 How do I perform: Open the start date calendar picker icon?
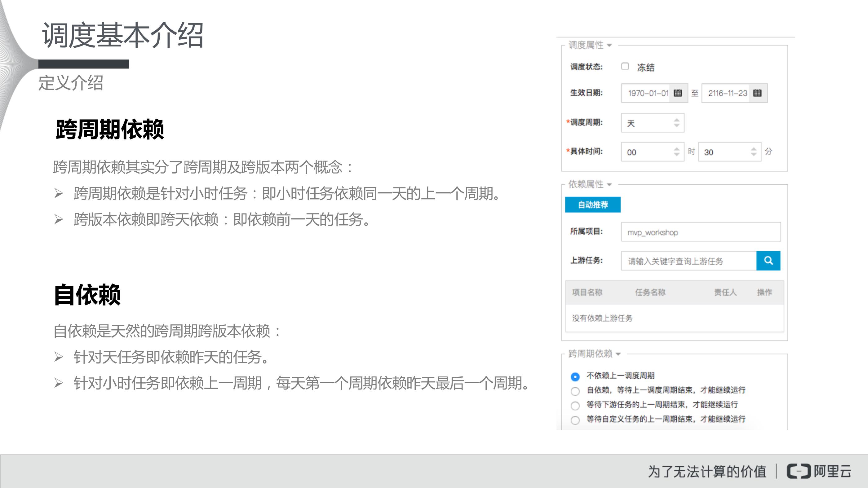click(x=678, y=93)
